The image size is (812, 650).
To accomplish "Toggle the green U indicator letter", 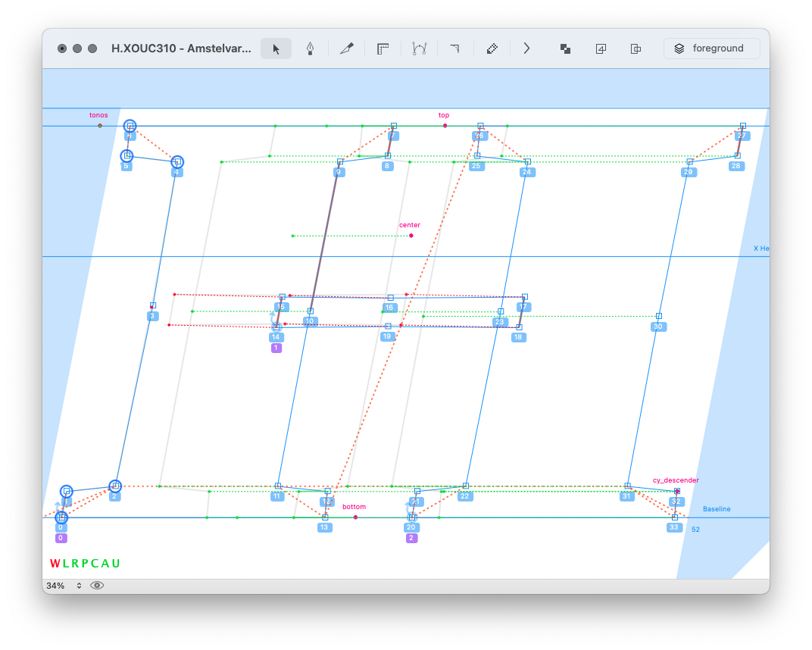I will [x=116, y=564].
